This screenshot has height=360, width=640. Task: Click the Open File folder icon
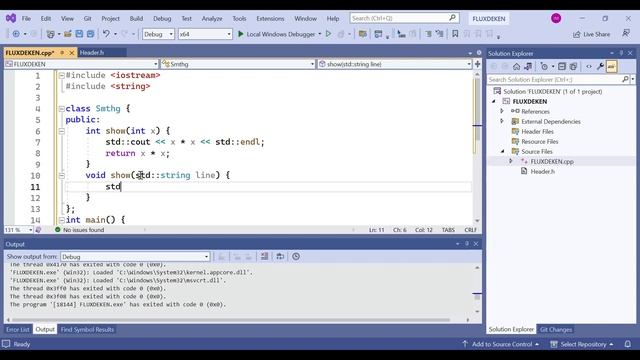point(67,34)
